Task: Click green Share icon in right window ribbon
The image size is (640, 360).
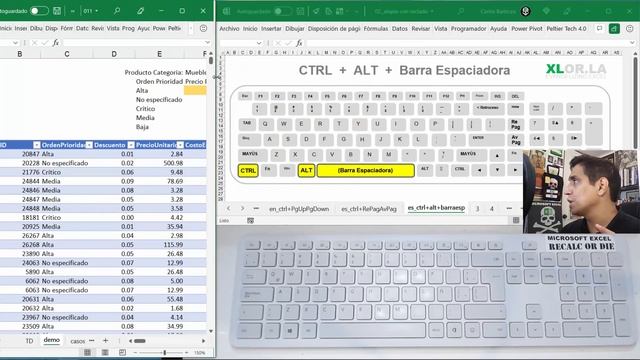Action: tap(614, 28)
